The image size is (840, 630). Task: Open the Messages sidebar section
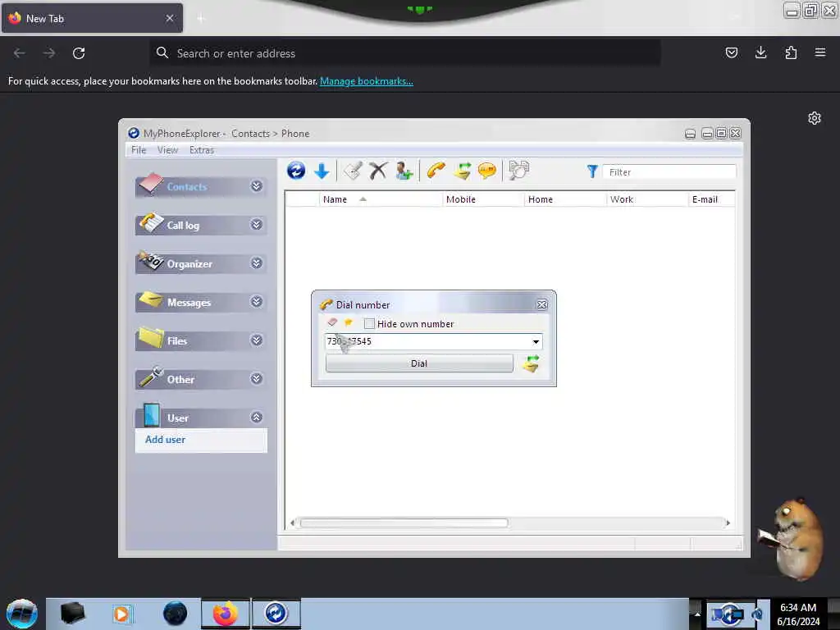[x=201, y=302]
